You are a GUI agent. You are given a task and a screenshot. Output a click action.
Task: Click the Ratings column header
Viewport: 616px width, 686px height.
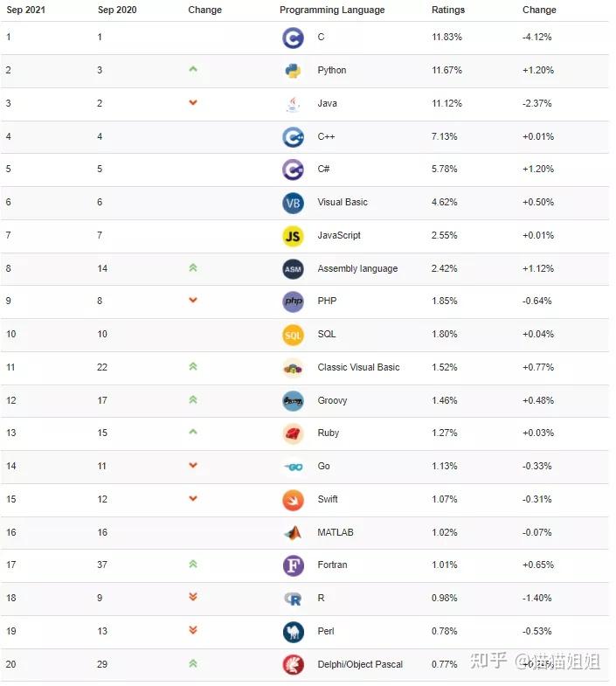[x=448, y=10]
